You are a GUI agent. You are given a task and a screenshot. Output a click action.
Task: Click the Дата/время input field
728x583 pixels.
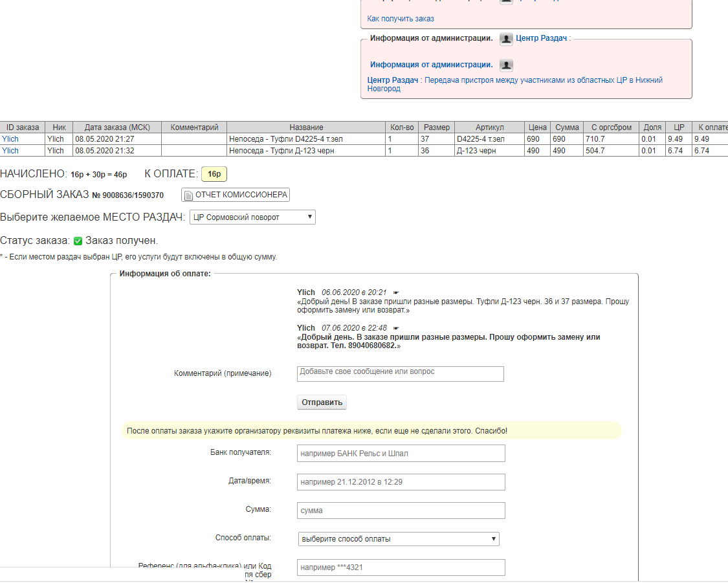click(401, 482)
